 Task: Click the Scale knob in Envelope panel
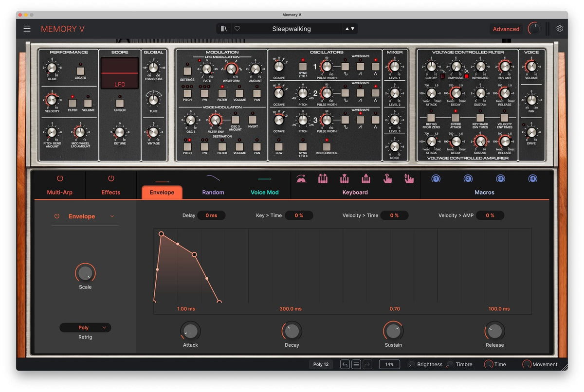[x=85, y=273]
